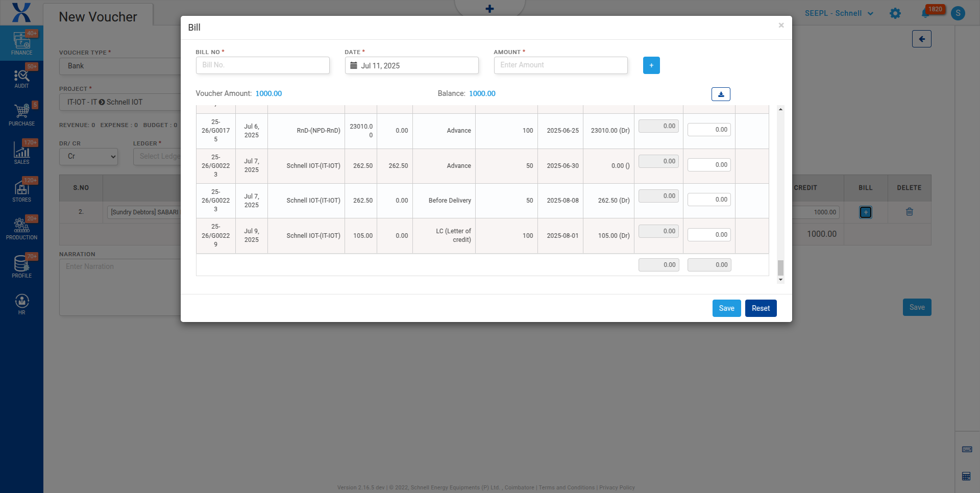
Task: Click the Bill No. input field
Action: pos(262,65)
